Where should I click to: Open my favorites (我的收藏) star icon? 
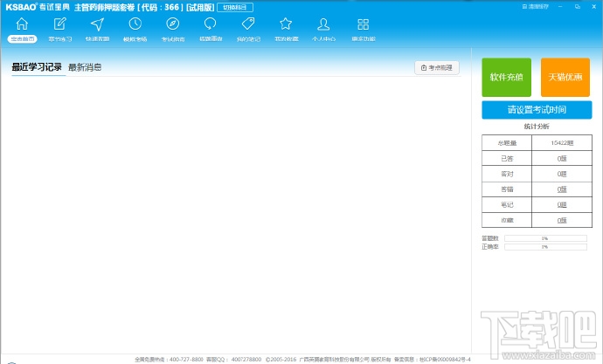[286, 24]
